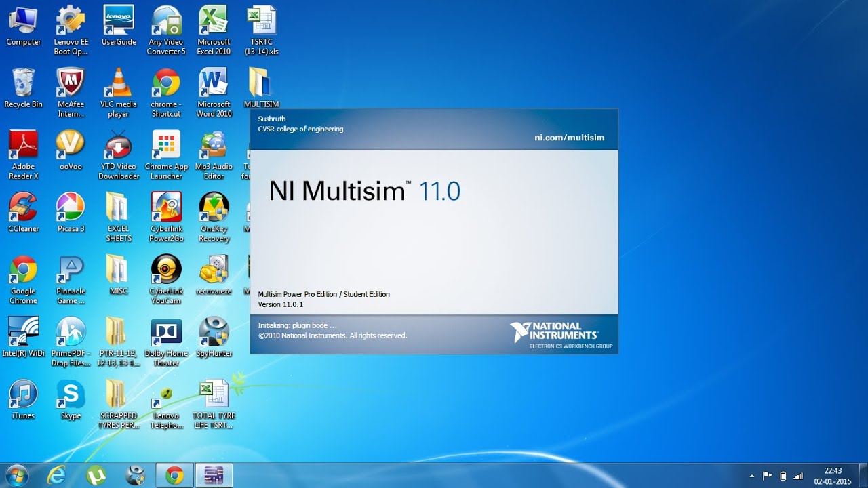Click ni.com/multisim on the splash screen
868x488 pixels.
tap(569, 138)
